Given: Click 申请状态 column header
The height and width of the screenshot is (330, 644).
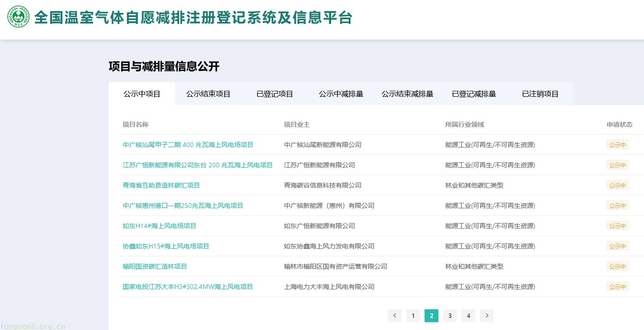Looking at the screenshot, I should tap(620, 124).
